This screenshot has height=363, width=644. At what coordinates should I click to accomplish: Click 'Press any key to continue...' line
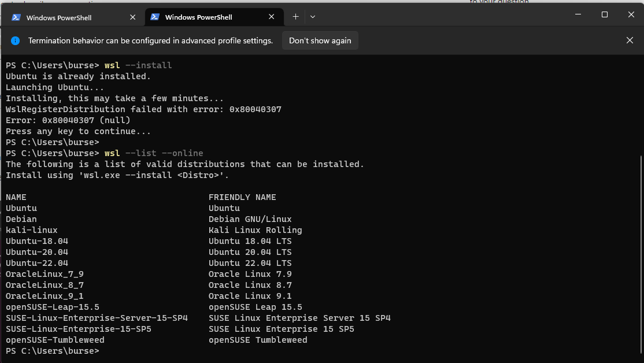pos(78,131)
